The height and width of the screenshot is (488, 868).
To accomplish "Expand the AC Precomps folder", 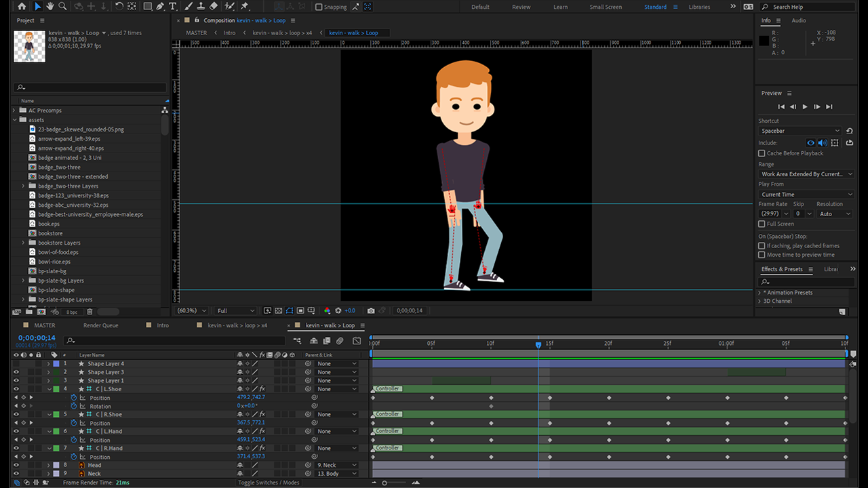I will pos(14,110).
